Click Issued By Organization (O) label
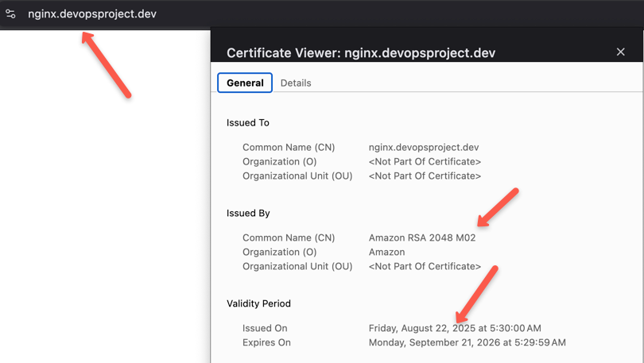 tap(279, 252)
